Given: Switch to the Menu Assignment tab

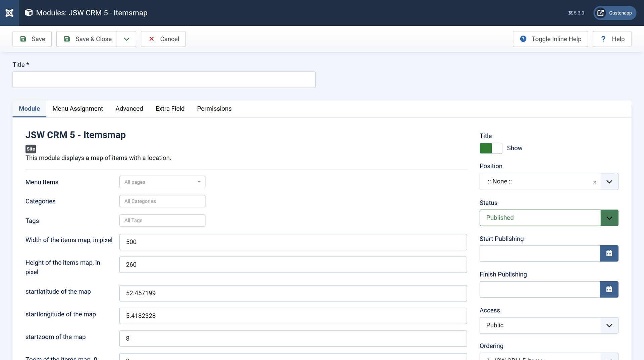Looking at the screenshot, I should (77, 109).
